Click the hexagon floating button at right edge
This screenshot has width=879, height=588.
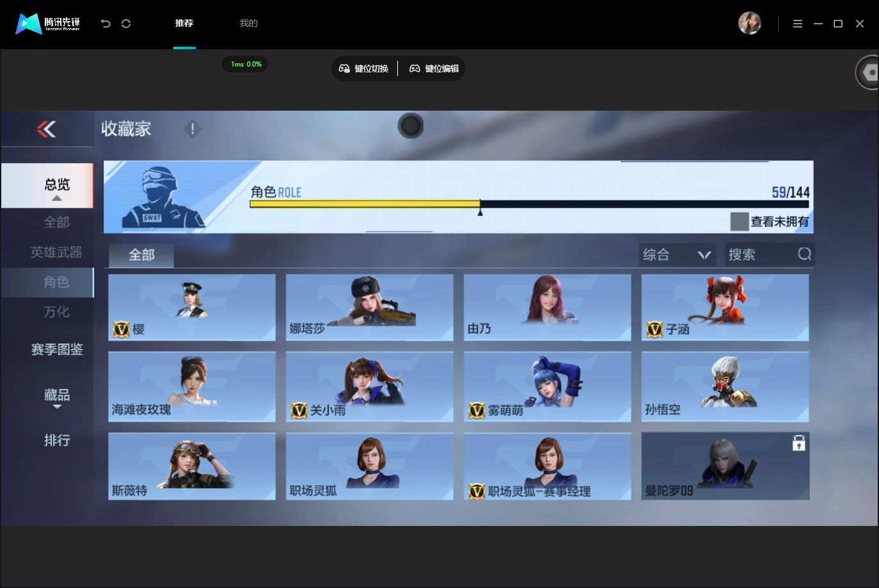867,72
